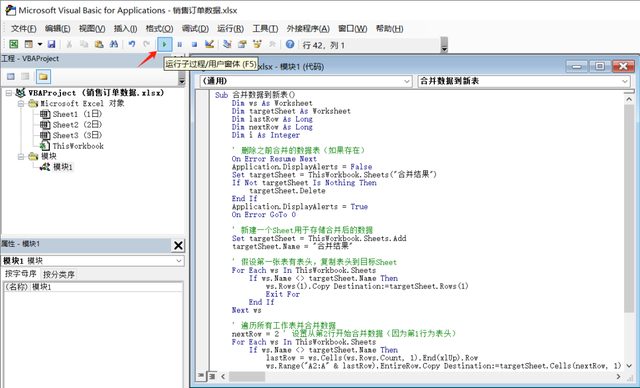Open the 帮助(H) menu
Screen dimensions: 640x388
click(389, 29)
